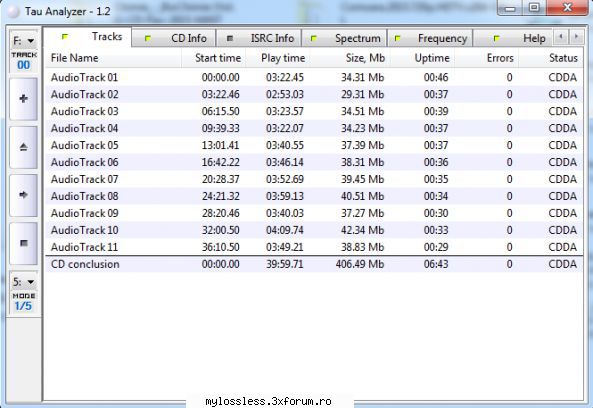Viewport: 593px width, 408px height.
Task: Select the AudioTrack 01 row
Action: click(x=314, y=78)
